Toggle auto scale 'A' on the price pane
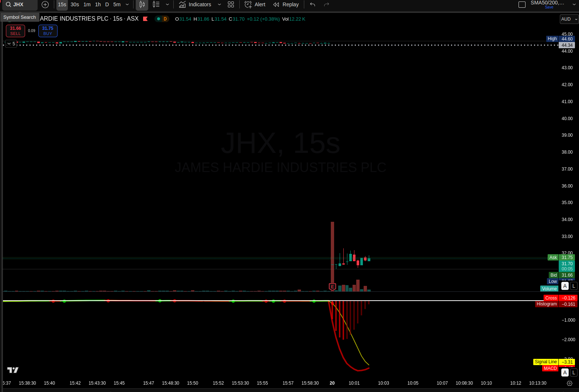The height and width of the screenshot is (392, 579). [x=565, y=286]
